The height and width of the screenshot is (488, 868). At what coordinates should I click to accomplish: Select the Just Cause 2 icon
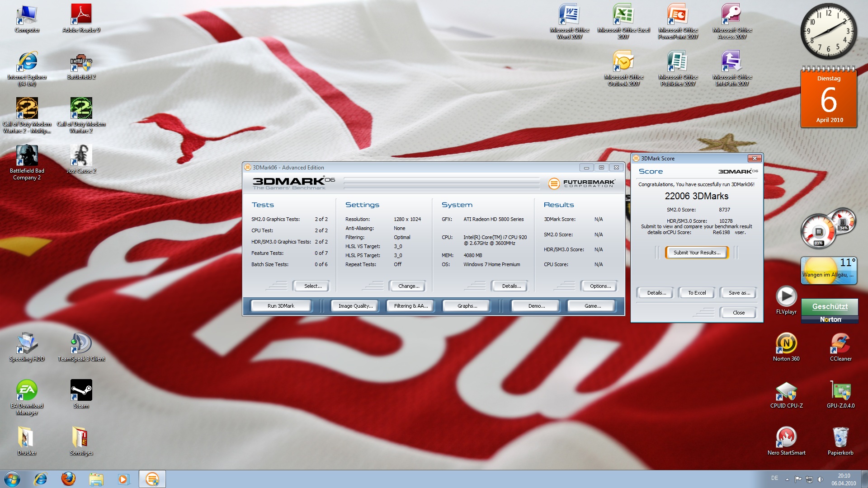81,160
